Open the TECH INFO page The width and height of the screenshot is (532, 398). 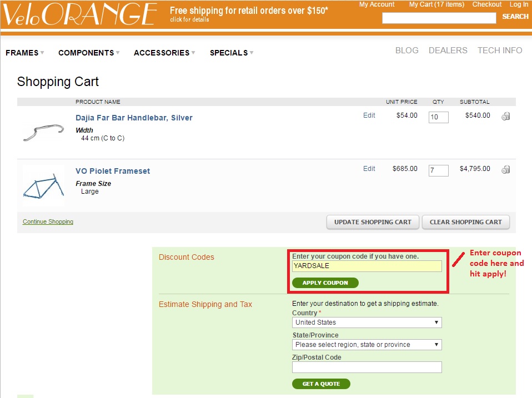tap(500, 51)
